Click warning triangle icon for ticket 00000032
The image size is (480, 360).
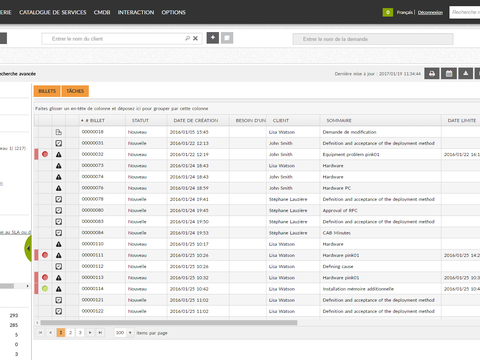click(x=59, y=154)
